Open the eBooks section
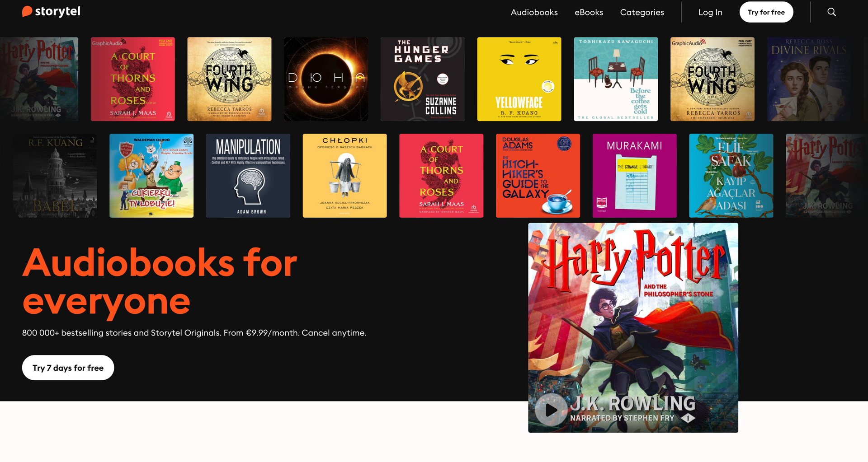Image resolution: width=868 pixels, height=462 pixels. [x=589, y=12]
